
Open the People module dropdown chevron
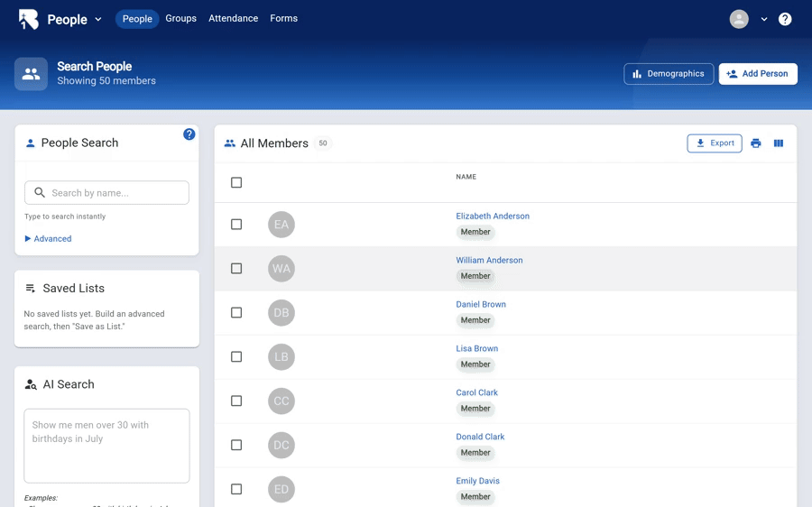pos(98,20)
